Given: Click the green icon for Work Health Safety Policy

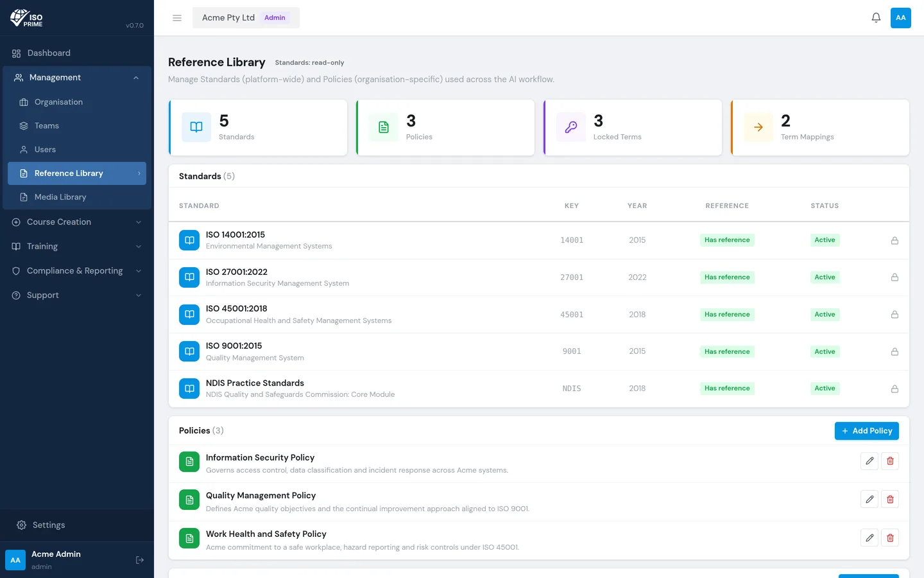Looking at the screenshot, I should coord(189,538).
